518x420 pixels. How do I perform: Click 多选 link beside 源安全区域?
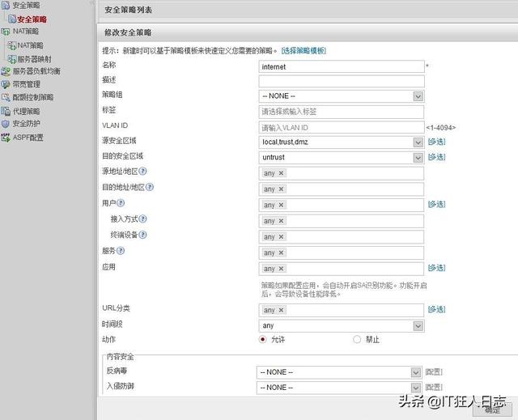(437, 142)
